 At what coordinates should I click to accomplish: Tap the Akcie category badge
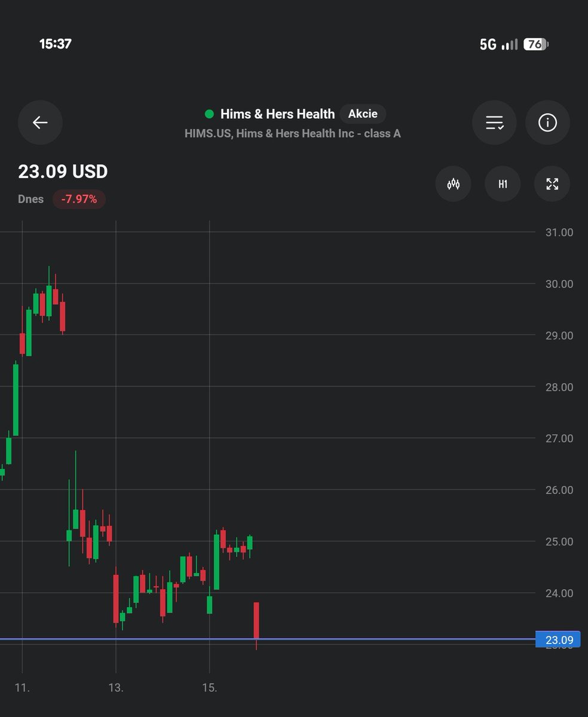[x=363, y=114]
